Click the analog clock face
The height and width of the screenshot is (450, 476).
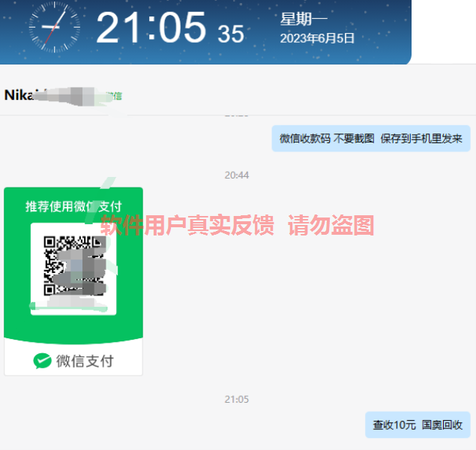(55, 27)
